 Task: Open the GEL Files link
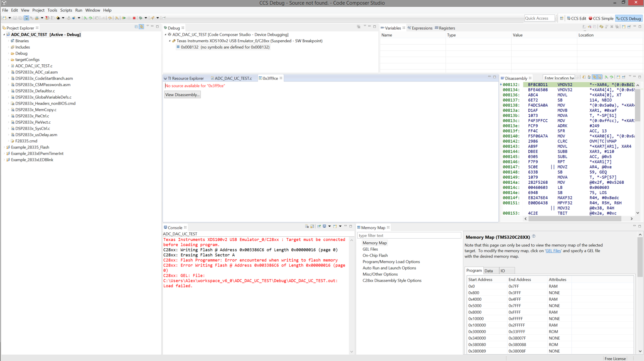pyautogui.click(x=553, y=251)
